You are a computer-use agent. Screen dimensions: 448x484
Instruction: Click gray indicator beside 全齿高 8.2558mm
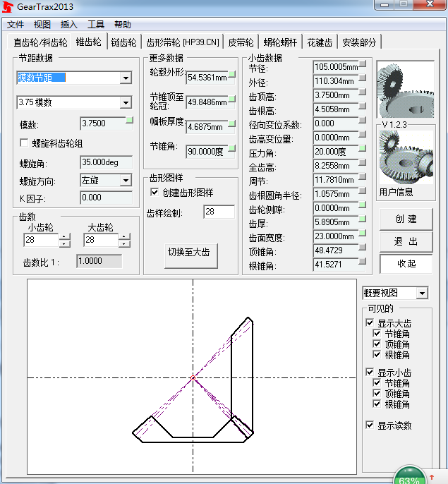point(363,163)
